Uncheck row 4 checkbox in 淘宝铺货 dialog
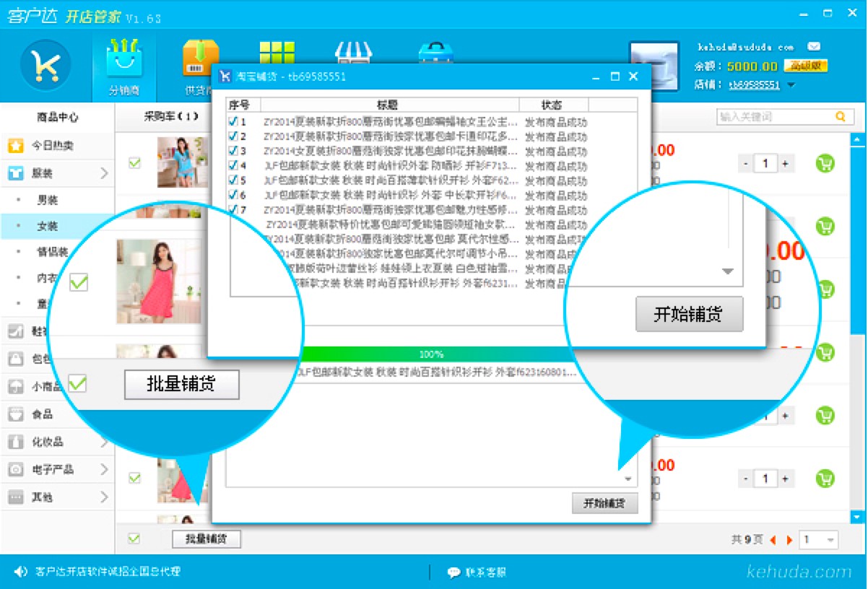Image resolution: width=868 pixels, height=589 pixels. (233, 165)
